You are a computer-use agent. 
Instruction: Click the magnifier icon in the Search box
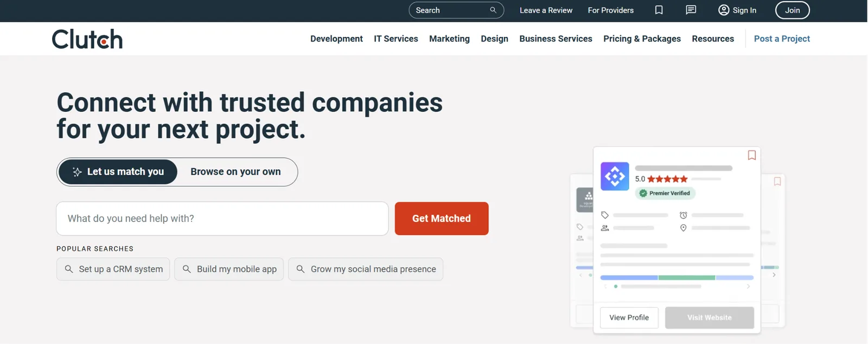[493, 10]
